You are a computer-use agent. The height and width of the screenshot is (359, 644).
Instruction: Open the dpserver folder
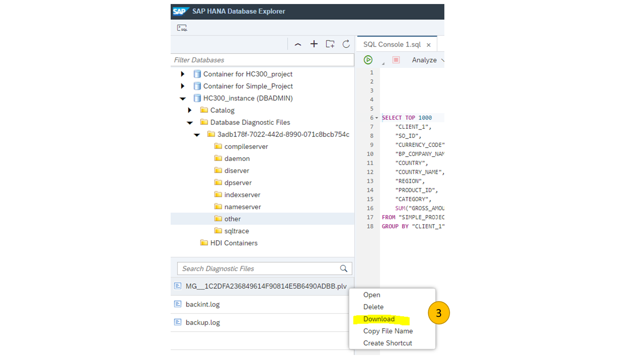click(x=238, y=183)
